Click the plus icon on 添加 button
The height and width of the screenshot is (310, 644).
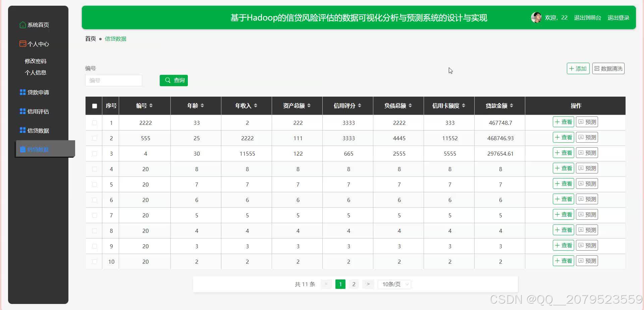click(572, 68)
